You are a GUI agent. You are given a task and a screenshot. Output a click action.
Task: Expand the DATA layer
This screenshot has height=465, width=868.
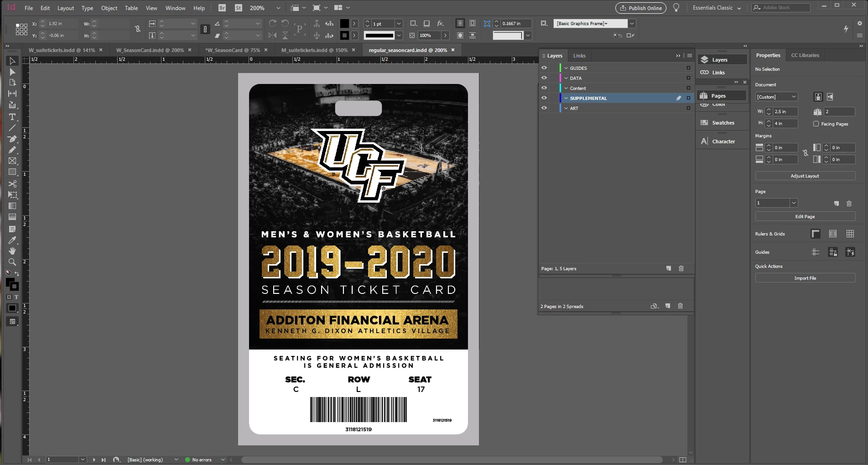[x=566, y=78]
